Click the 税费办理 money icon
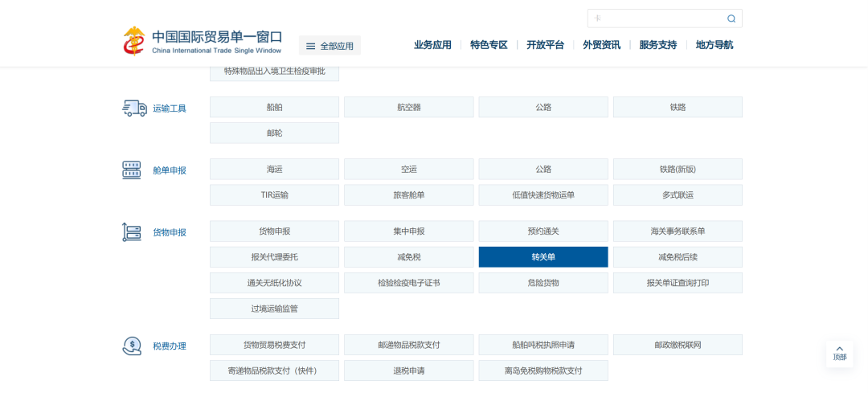Screen dimensions: 868x393 (132, 346)
